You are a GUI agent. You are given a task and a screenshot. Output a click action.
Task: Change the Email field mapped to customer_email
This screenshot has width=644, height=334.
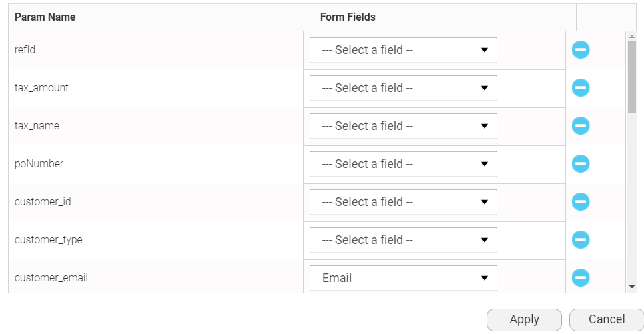click(403, 278)
